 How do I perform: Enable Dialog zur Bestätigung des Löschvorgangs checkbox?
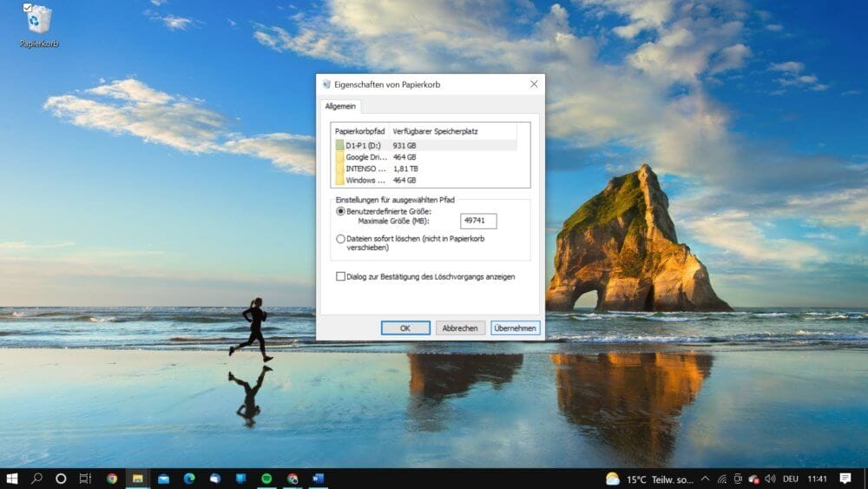click(340, 276)
